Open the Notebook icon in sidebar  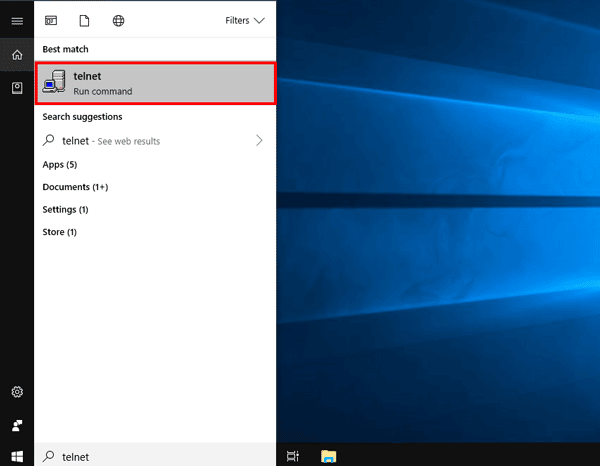tap(17, 88)
